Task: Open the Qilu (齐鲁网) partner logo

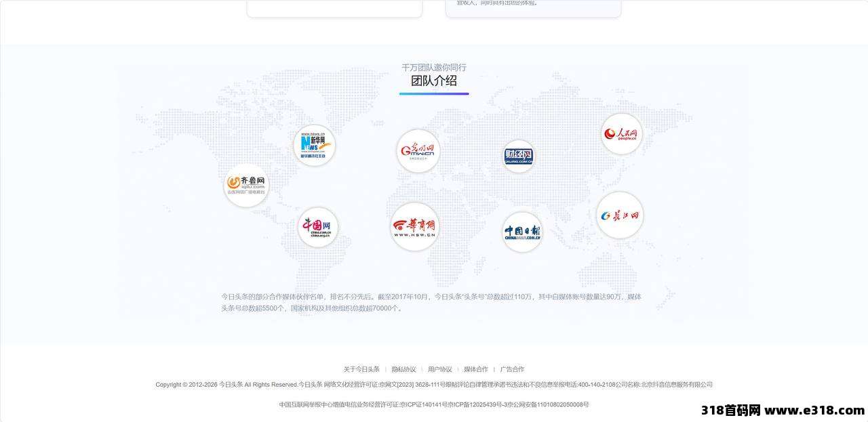Action: pos(246,185)
